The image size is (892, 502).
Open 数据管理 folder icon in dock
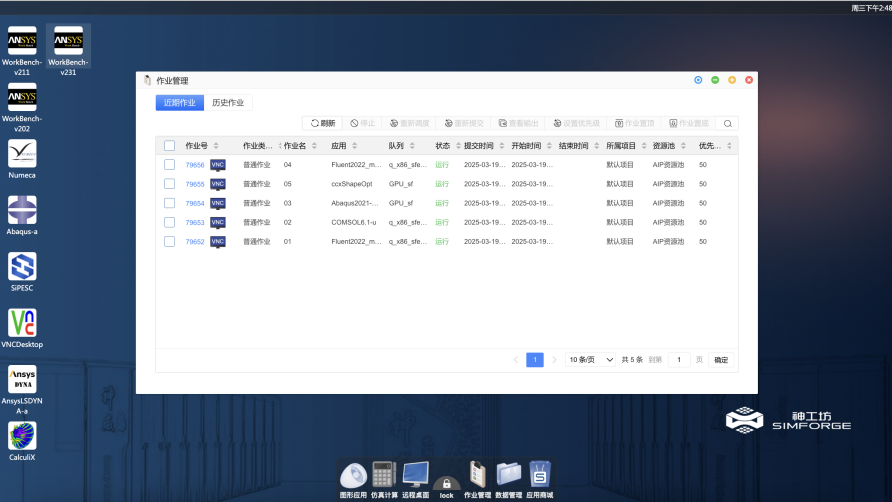pyautogui.click(x=508, y=474)
